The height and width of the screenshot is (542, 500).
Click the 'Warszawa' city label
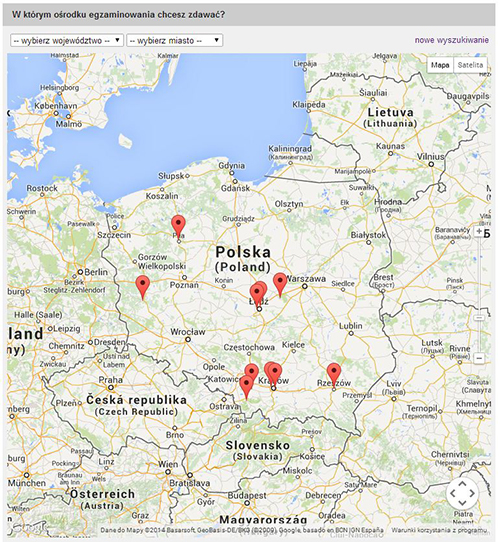[305, 279]
